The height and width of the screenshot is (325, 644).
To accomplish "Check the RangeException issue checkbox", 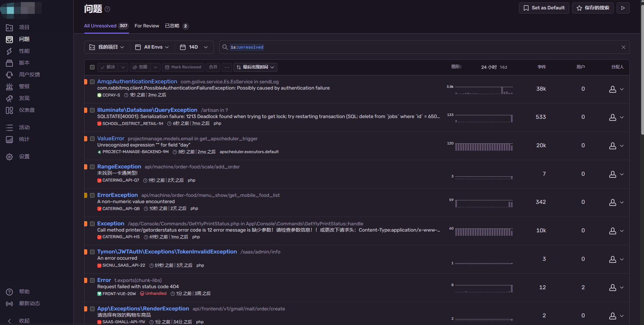I will tap(92, 167).
